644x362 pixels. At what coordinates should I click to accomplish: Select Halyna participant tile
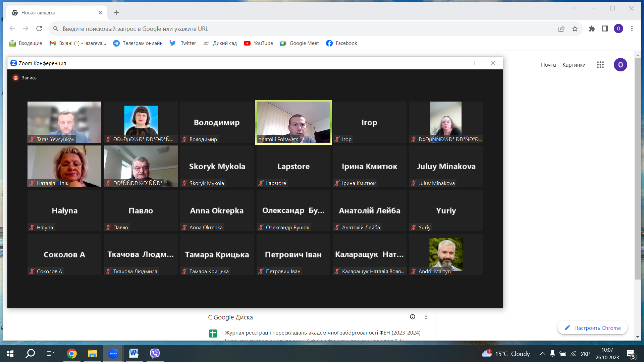point(64,210)
